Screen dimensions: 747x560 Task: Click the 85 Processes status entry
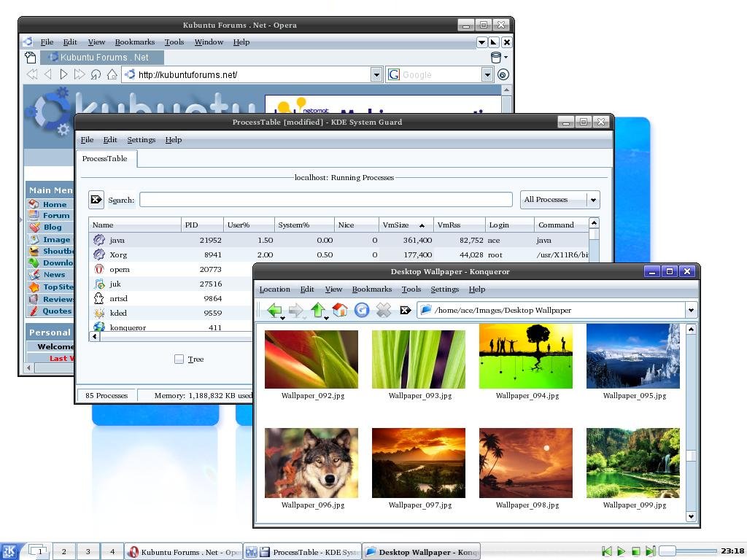pyautogui.click(x=107, y=395)
